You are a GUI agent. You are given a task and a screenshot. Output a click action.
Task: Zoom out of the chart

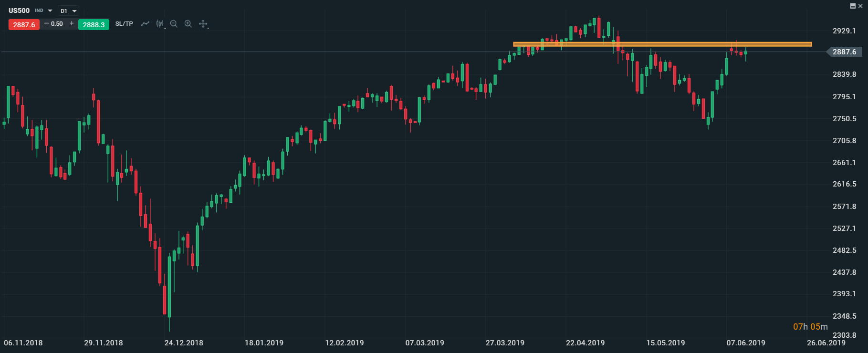click(174, 24)
